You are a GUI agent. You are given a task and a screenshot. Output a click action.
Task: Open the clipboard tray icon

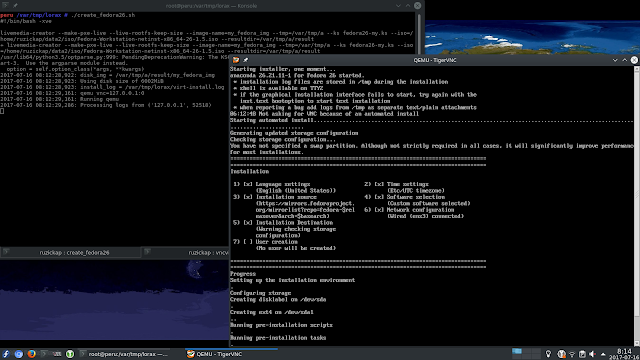click(582, 354)
